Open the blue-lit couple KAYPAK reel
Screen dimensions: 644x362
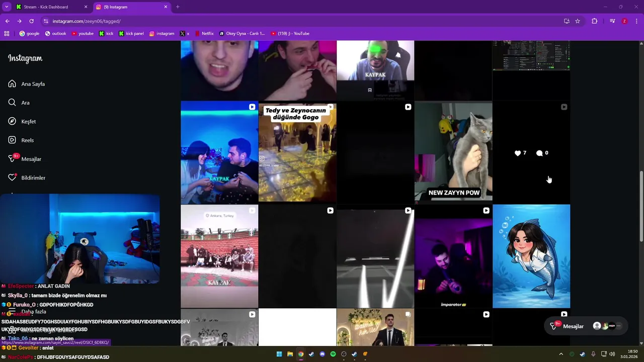click(219, 152)
